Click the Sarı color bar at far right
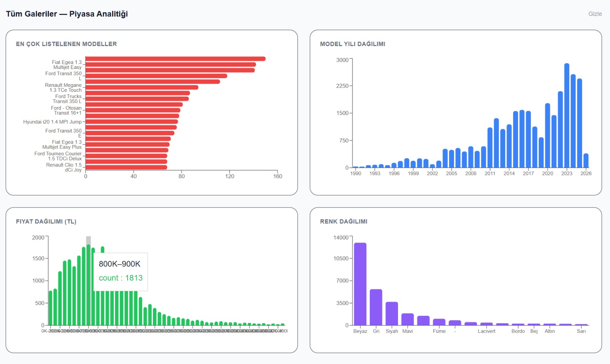The image size is (610, 364). point(581,324)
